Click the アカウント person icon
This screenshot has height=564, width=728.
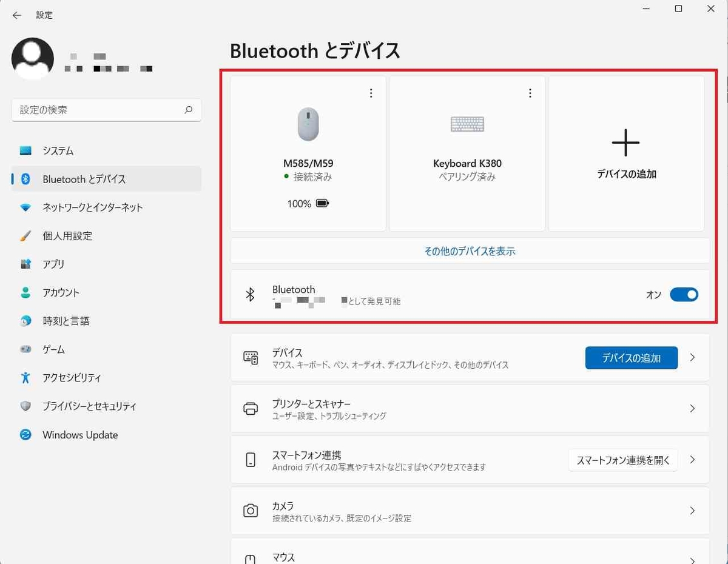pos(25,292)
